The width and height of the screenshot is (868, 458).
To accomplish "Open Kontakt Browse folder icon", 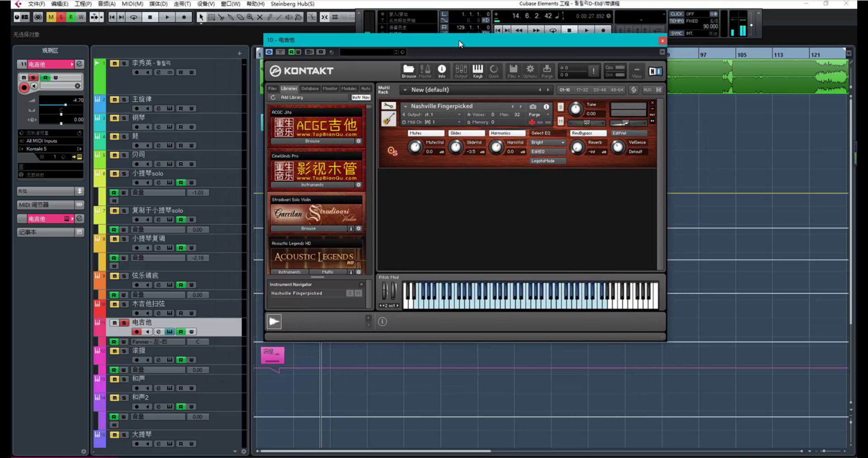I will (409, 71).
